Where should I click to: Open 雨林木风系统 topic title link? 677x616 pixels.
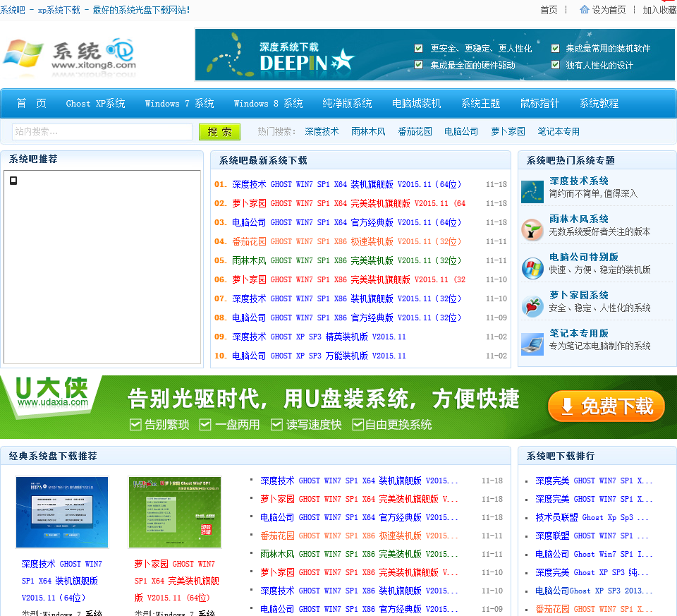point(578,219)
